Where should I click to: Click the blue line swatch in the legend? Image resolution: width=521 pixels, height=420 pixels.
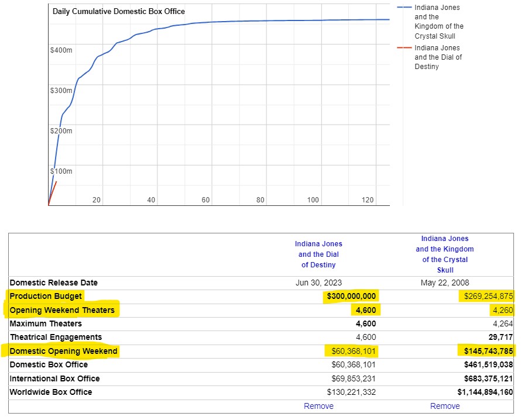coord(404,8)
